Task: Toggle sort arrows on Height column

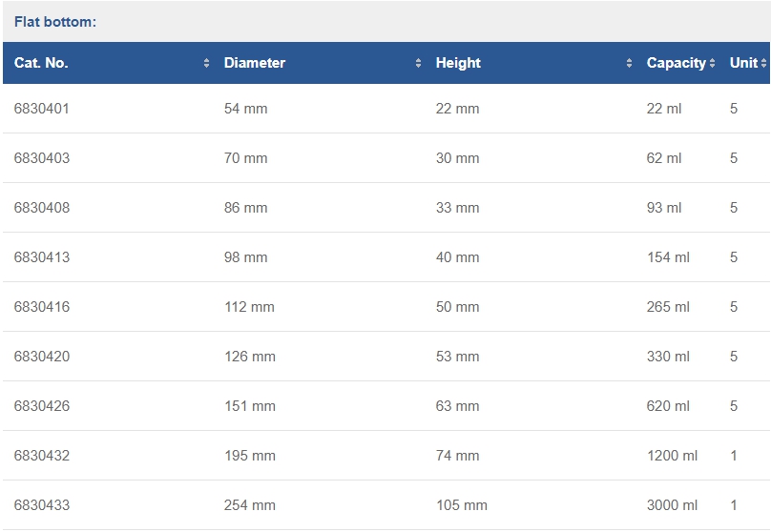Action: pos(629,63)
